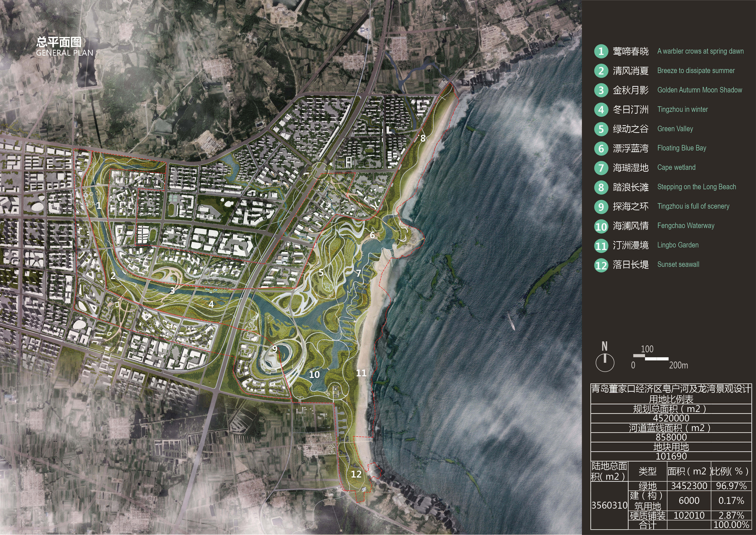Click 'Sunset seawall' legend text

click(678, 265)
